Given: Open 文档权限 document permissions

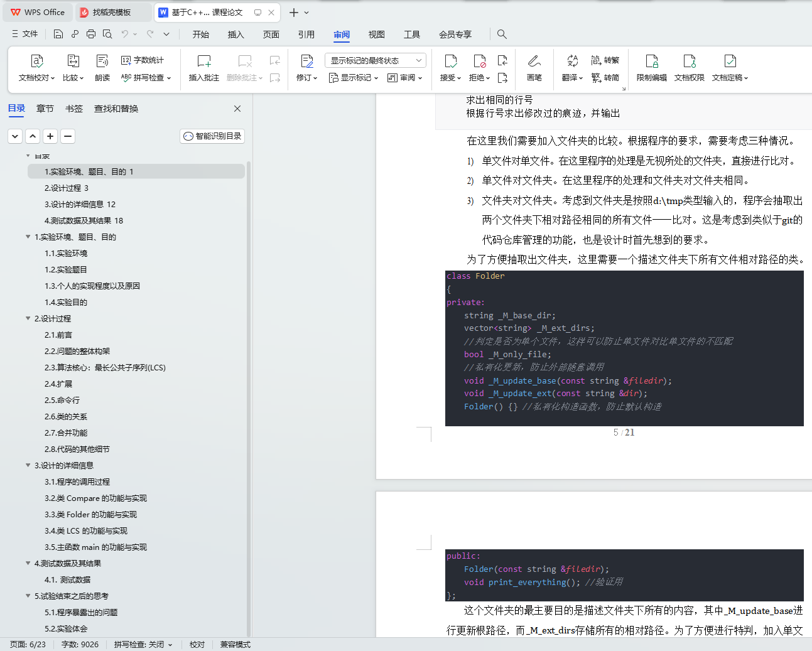Looking at the screenshot, I should (x=690, y=68).
